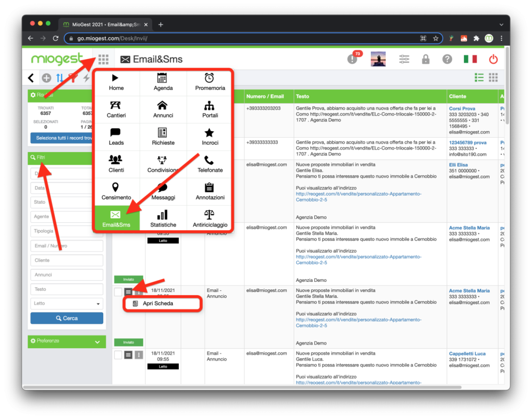532x419 pixels.
Task: Click the Testo column header
Action: [370, 97]
